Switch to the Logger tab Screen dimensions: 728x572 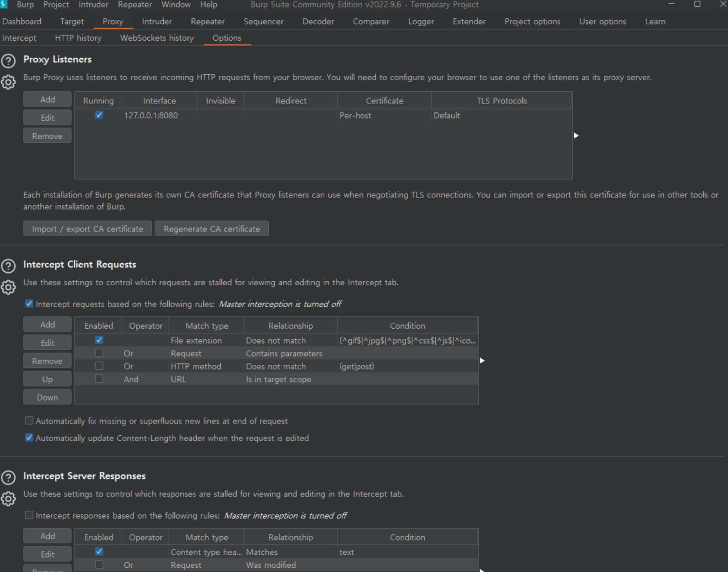(x=421, y=22)
